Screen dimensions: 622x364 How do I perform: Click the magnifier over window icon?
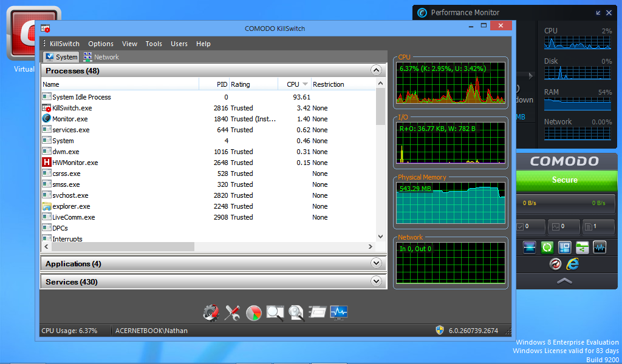pyautogui.click(x=275, y=312)
